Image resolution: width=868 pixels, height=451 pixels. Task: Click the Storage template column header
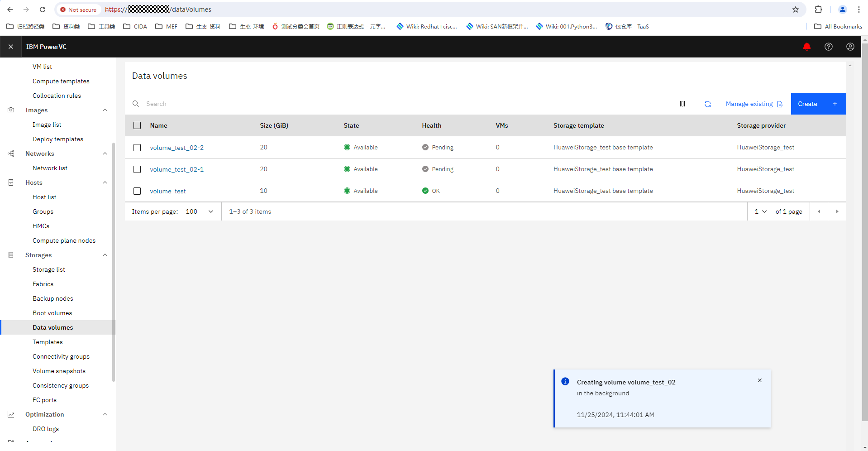click(x=578, y=125)
